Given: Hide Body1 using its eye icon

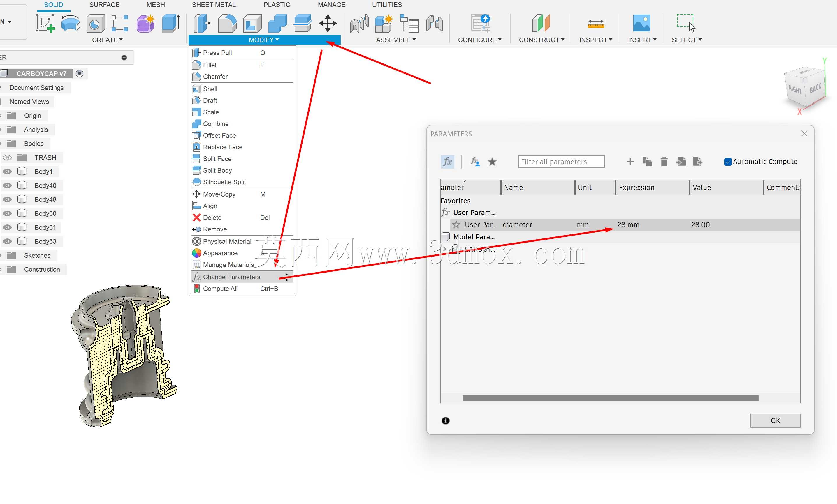Looking at the screenshot, I should pyautogui.click(x=7, y=171).
